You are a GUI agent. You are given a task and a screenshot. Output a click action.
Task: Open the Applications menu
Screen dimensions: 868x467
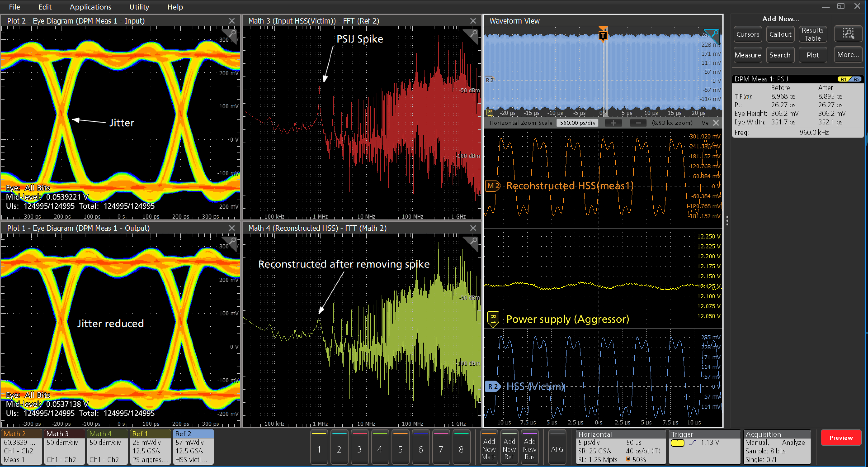[90, 7]
